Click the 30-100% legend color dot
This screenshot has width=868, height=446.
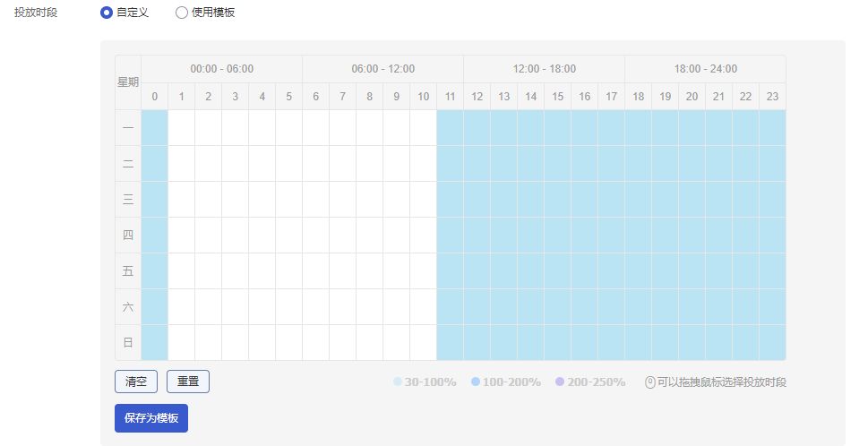(x=398, y=382)
